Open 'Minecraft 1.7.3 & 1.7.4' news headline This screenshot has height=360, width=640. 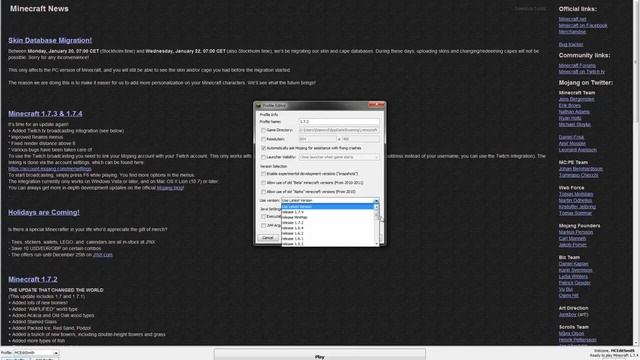tap(45, 114)
